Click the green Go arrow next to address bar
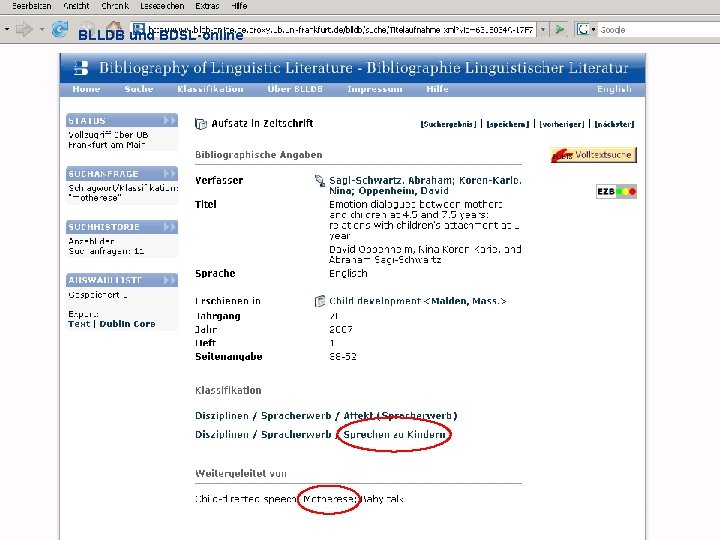 tap(560, 30)
